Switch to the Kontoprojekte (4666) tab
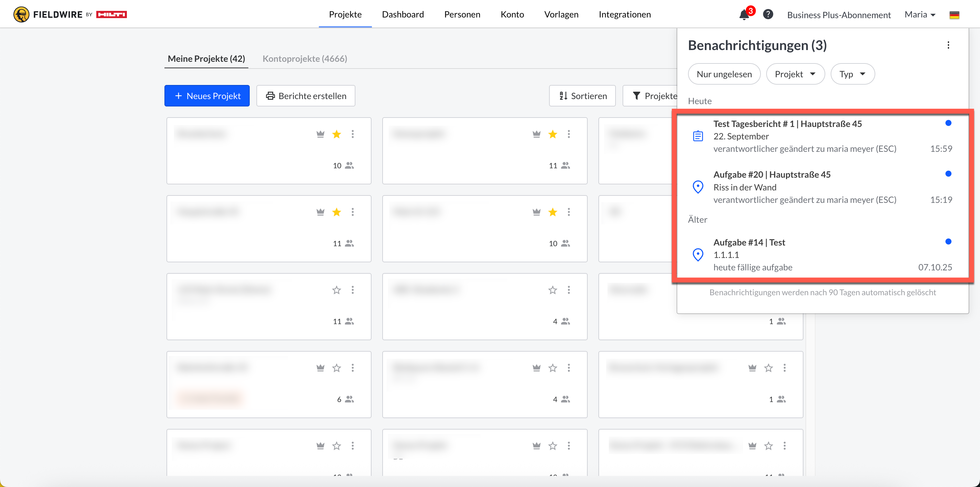 coord(305,59)
